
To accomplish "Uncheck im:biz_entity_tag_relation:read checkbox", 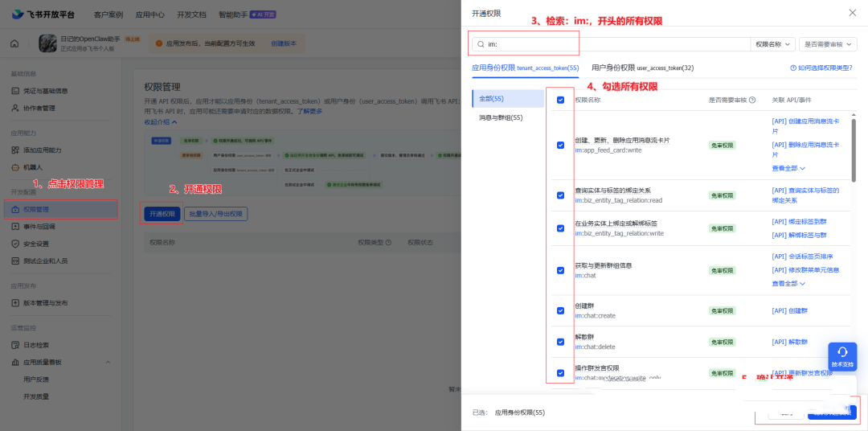I will coord(560,195).
